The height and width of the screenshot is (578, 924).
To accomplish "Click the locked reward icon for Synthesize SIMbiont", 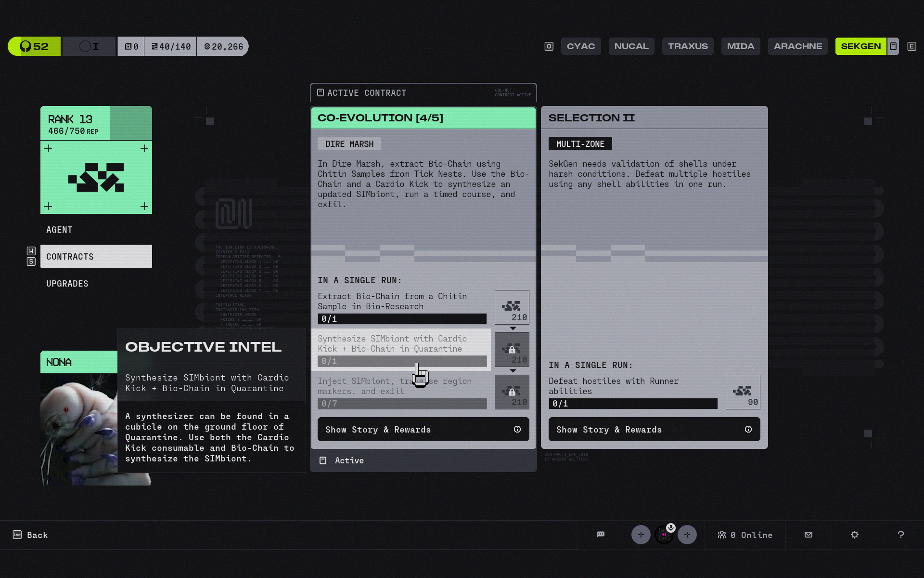I will (512, 350).
